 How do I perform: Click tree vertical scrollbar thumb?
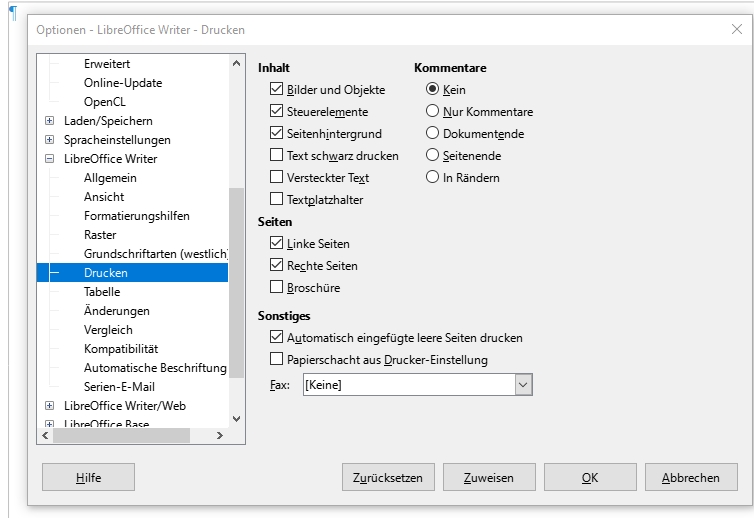coord(236,282)
